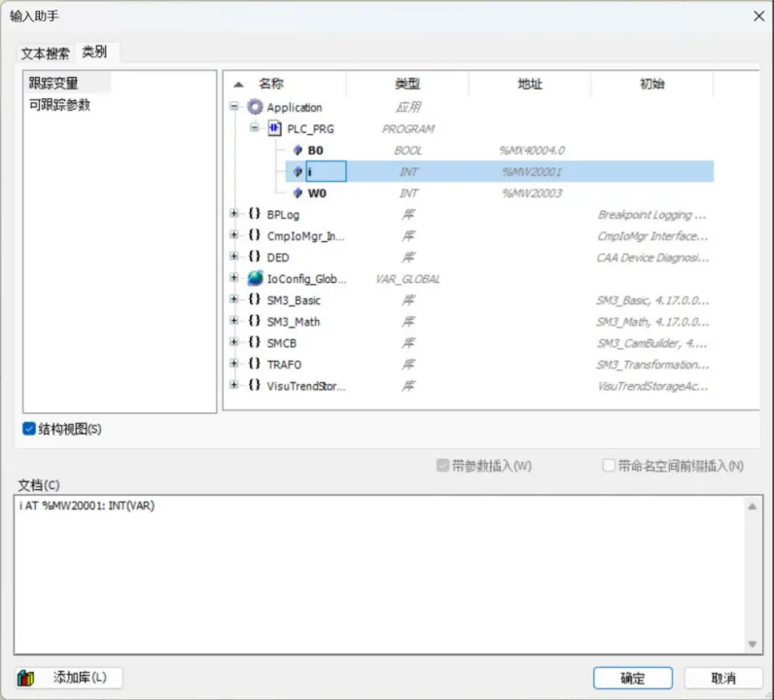Toggle the 带参数插入(W) checkbox
The height and width of the screenshot is (700, 774).
pos(442,465)
